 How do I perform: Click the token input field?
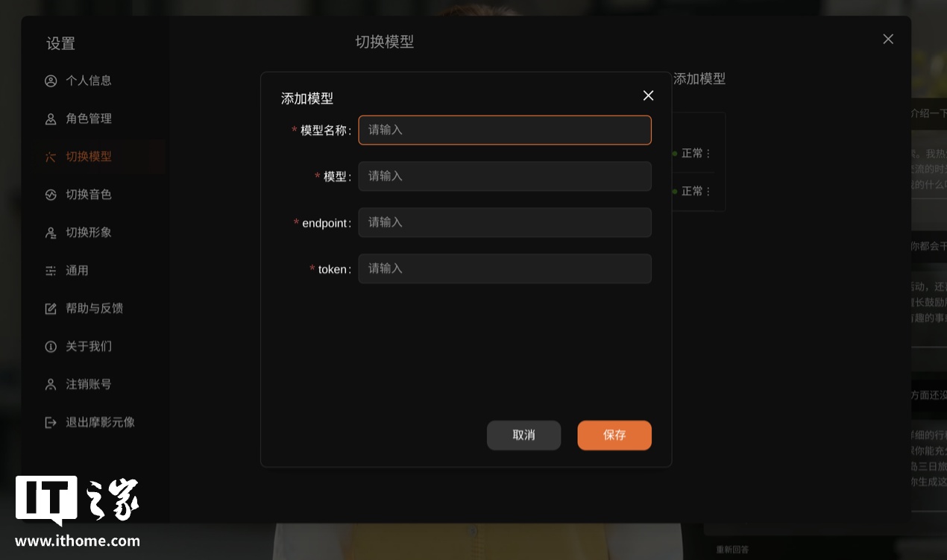504,268
